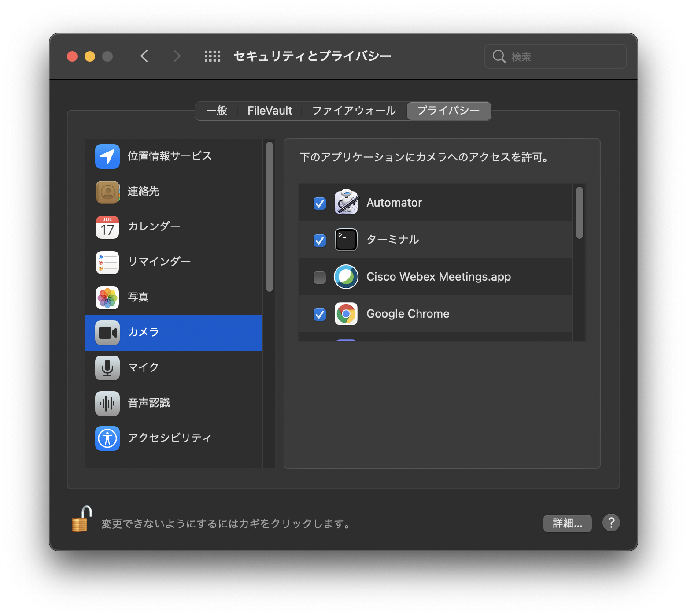Select the 連絡先 label

[144, 191]
